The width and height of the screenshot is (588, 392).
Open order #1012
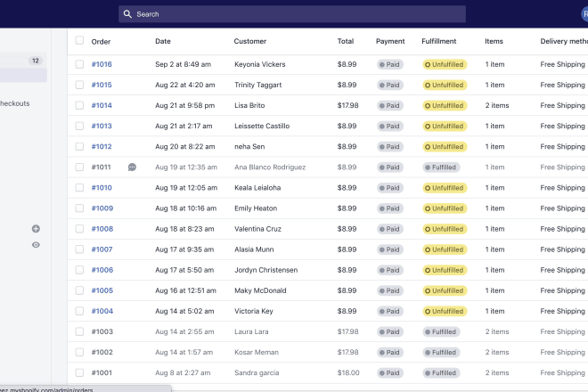(102, 147)
